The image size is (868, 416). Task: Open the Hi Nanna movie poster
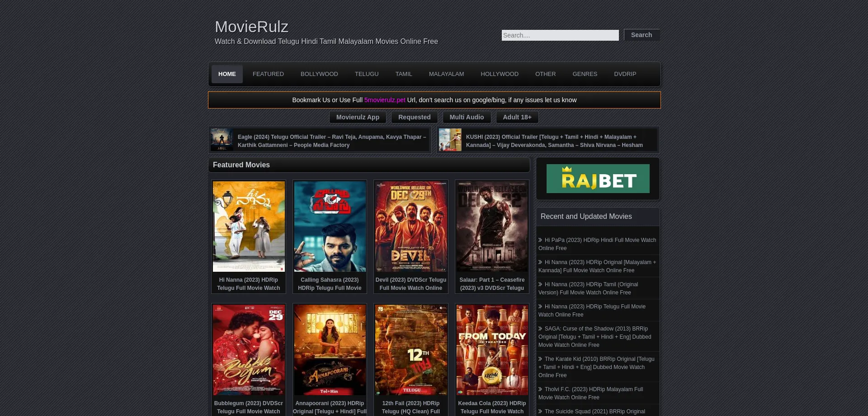click(x=249, y=227)
